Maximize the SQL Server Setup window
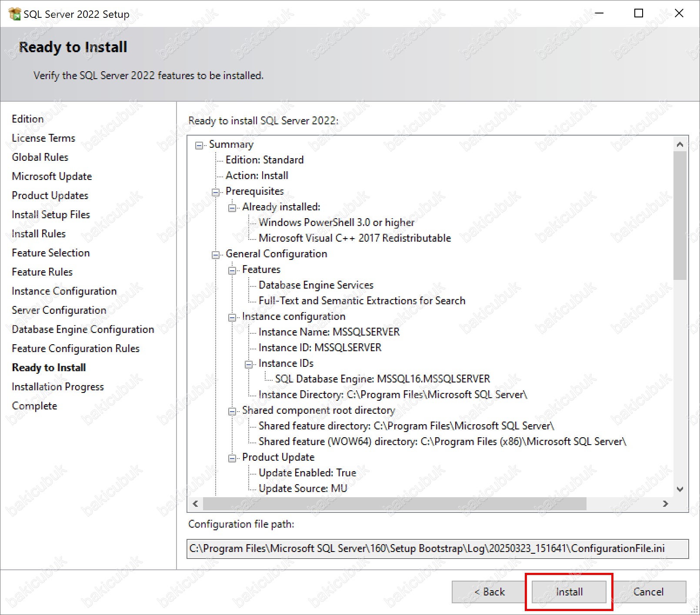The height and width of the screenshot is (615, 700). tap(639, 13)
